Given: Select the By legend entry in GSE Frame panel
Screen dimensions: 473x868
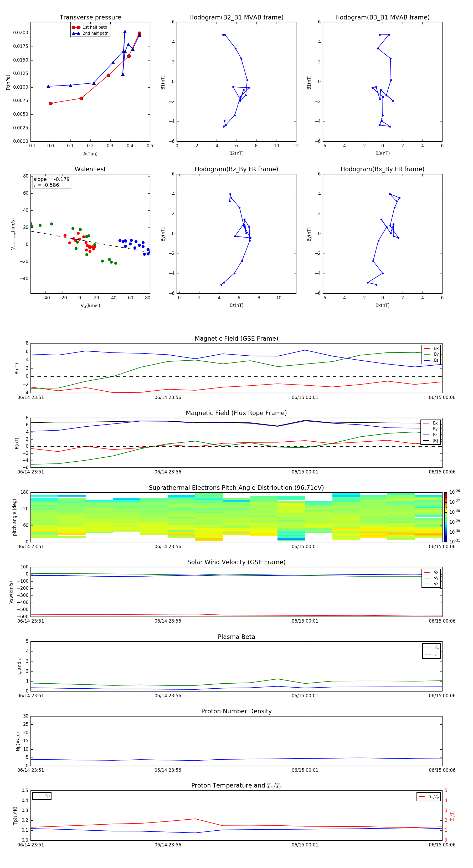Looking at the screenshot, I should click(x=431, y=355).
